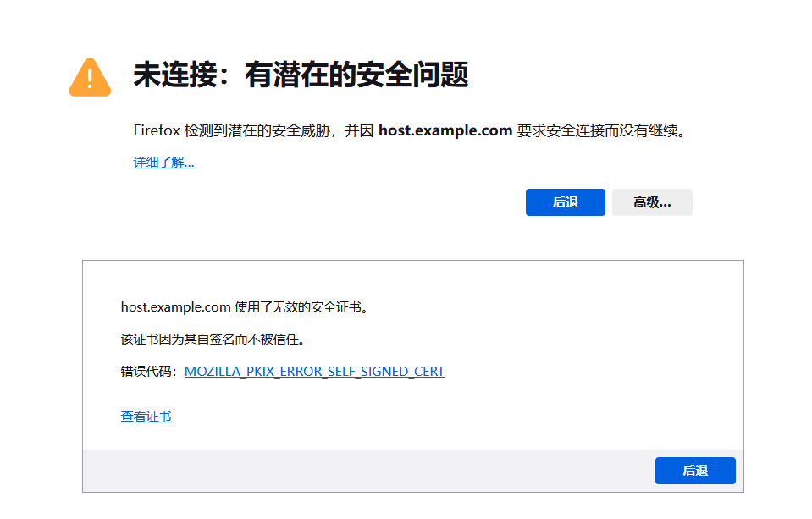This screenshot has height=519, width=812.
Task: Click the line host.example.com 使用了无效的安全证书。
Action: coord(246,307)
